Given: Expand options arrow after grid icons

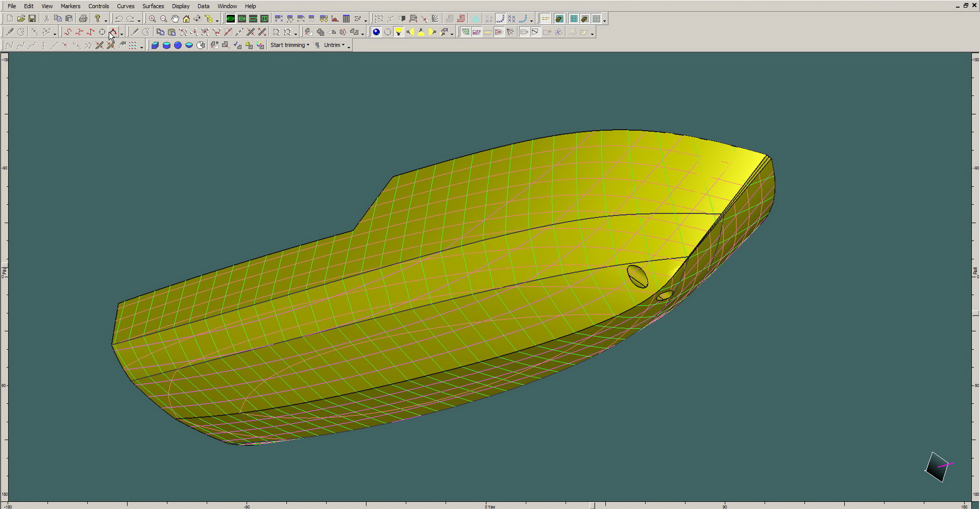Looking at the screenshot, I should pyautogui.click(x=605, y=20).
